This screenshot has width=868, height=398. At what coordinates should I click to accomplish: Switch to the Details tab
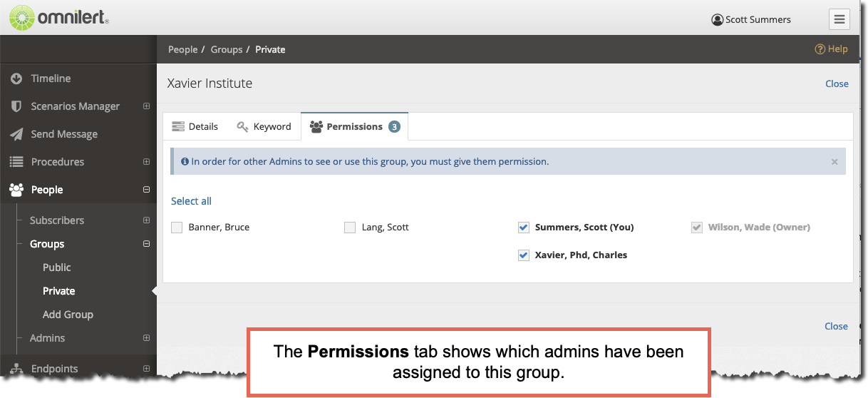pos(195,126)
